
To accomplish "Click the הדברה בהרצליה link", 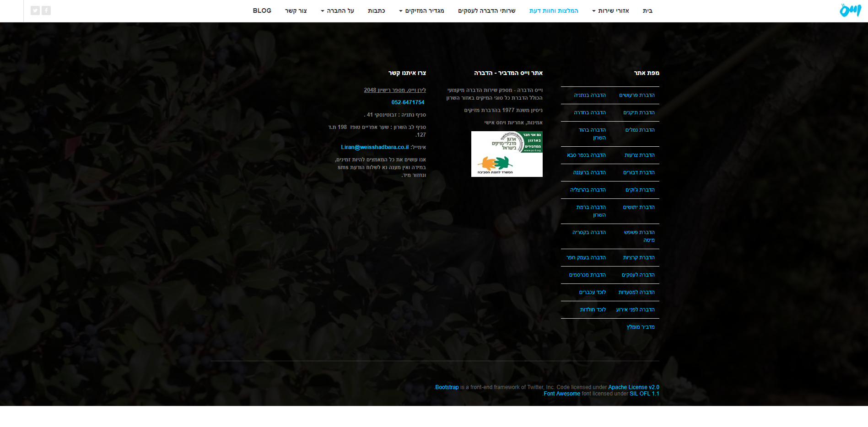I will (x=588, y=190).
